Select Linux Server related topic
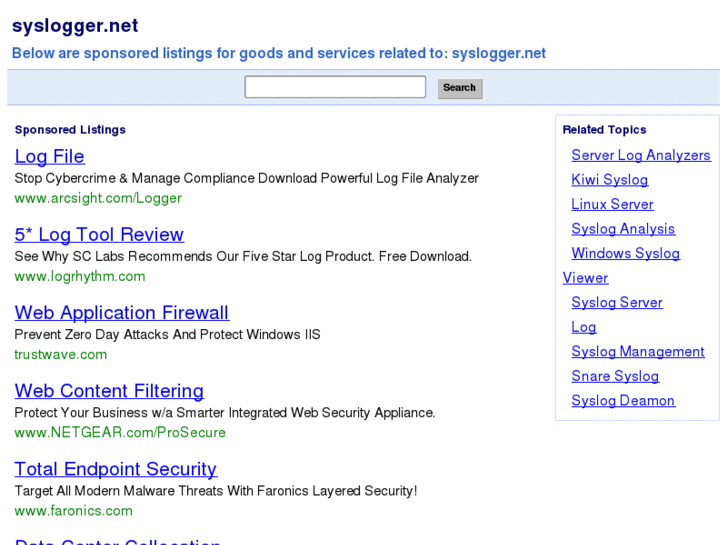The height and width of the screenshot is (545, 727). coord(612,205)
